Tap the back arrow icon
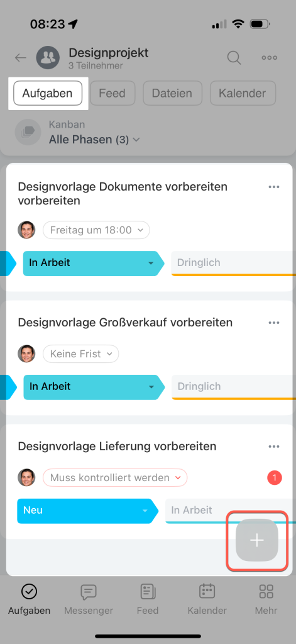 (21, 58)
